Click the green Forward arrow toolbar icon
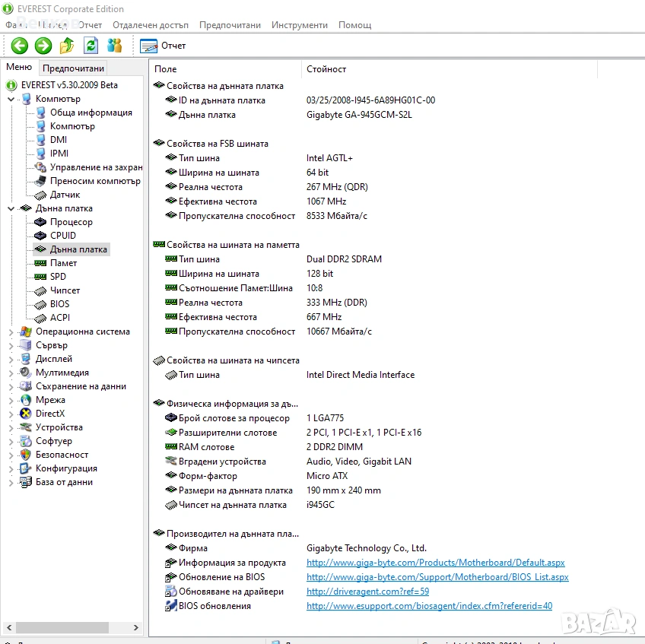645x644 pixels. pyautogui.click(x=43, y=46)
